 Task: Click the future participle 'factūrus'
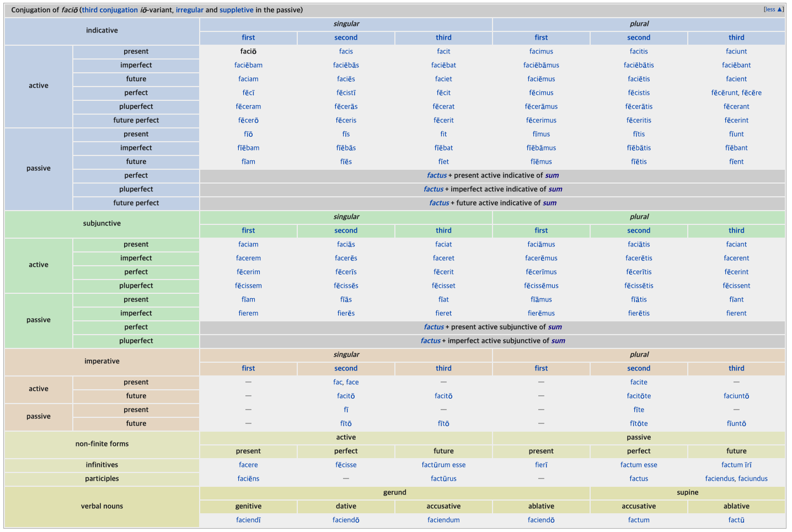(x=443, y=479)
